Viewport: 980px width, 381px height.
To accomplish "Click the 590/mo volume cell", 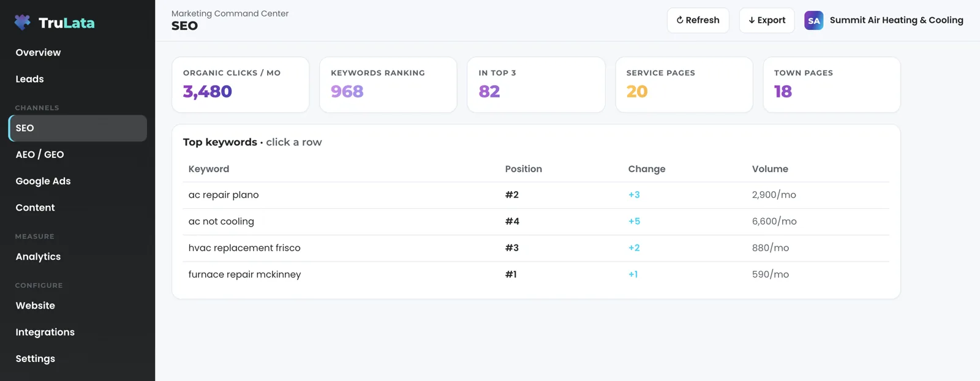I will point(771,274).
